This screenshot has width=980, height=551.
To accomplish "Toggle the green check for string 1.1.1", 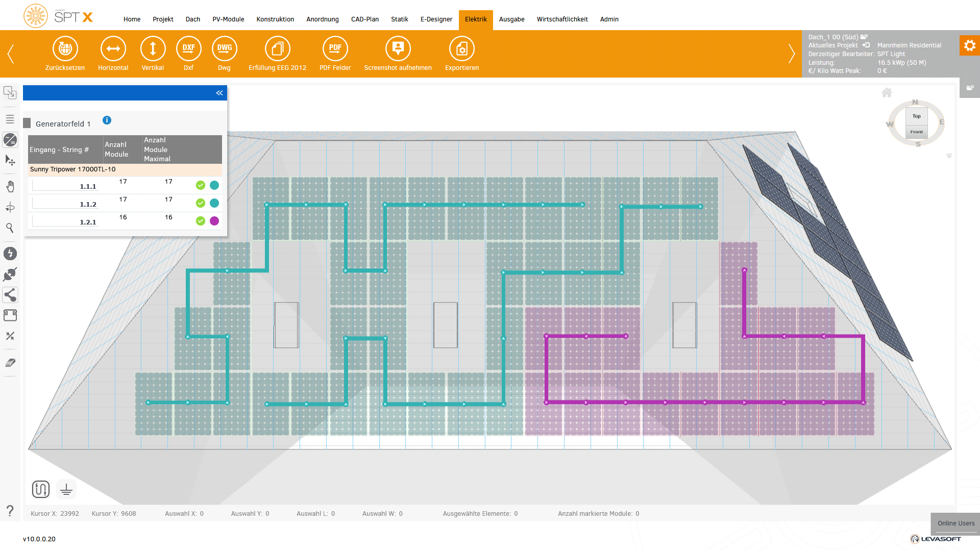I will point(201,185).
